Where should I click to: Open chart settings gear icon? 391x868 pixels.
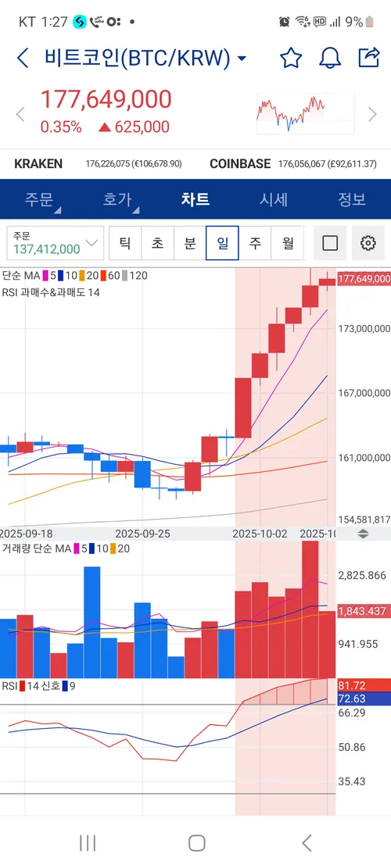368,243
